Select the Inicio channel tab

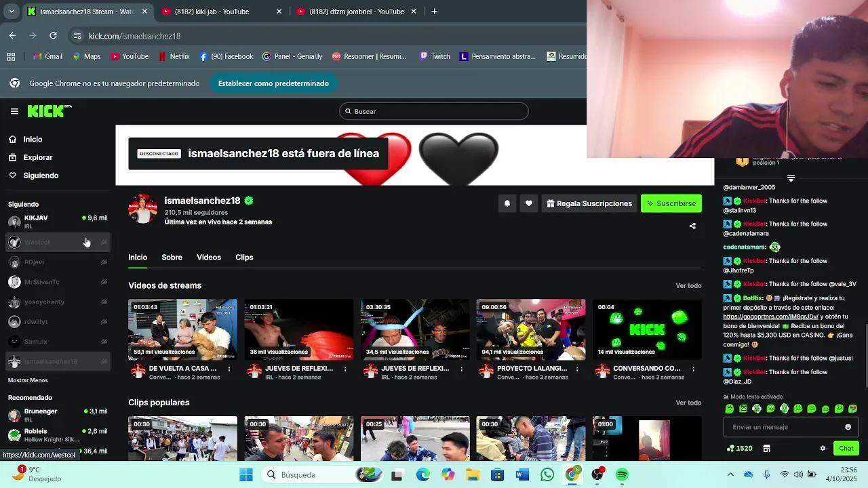click(138, 258)
